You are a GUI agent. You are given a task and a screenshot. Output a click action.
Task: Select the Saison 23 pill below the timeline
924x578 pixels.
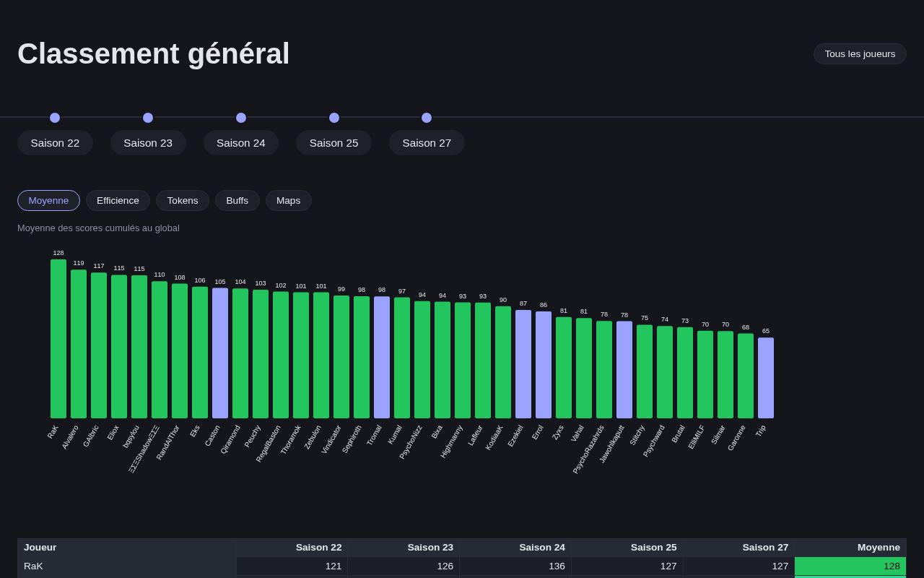click(148, 143)
